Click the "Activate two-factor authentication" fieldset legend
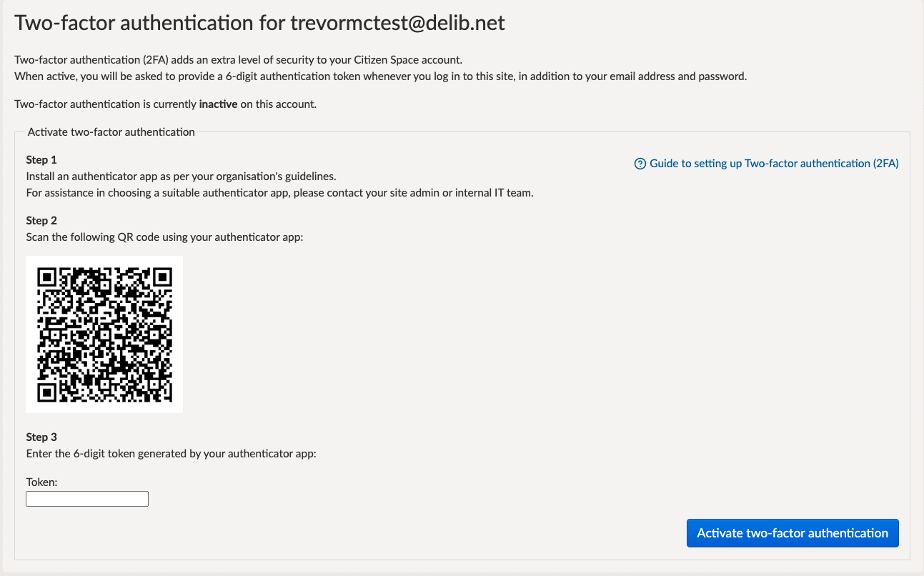 click(x=111, y=132)
